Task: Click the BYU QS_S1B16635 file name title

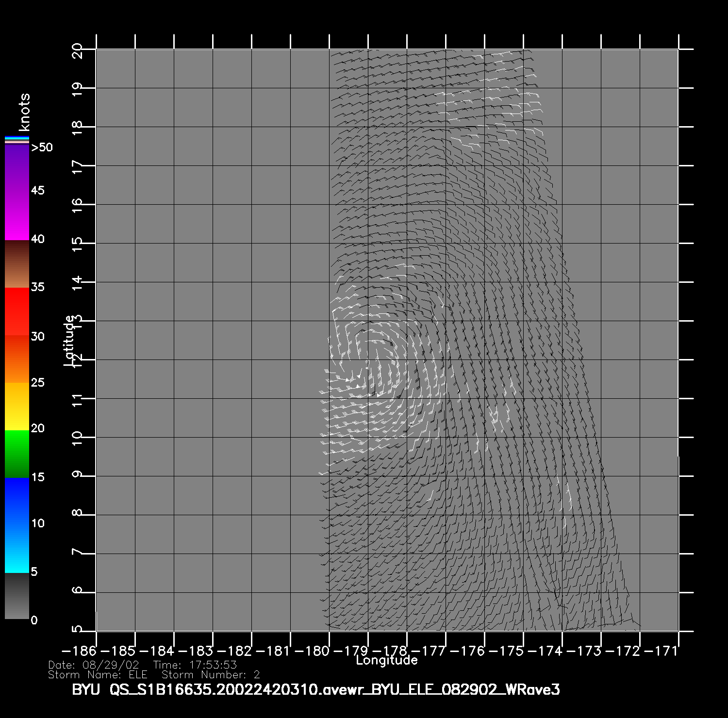Action: [315, 689]
